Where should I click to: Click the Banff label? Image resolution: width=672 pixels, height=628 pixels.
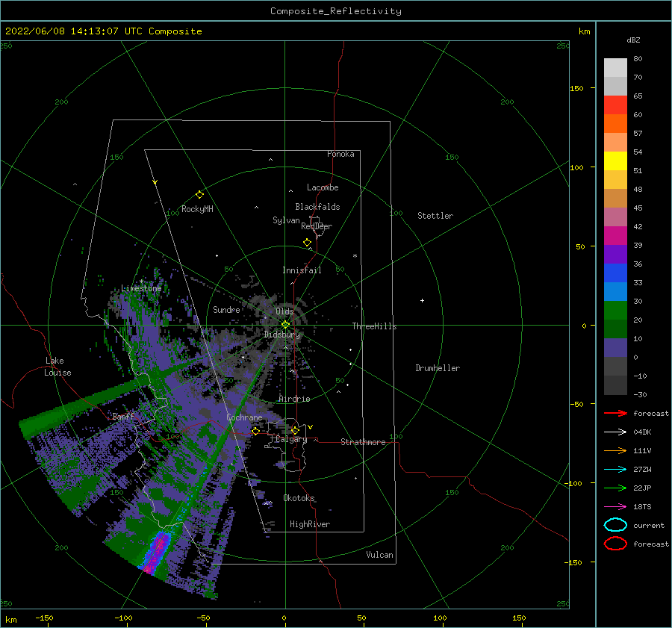click(123, 416)
